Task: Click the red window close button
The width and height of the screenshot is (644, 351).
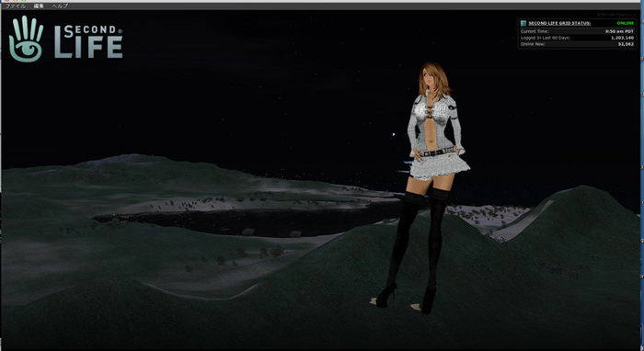Action: pyautogui.click(x=6, y=0)
